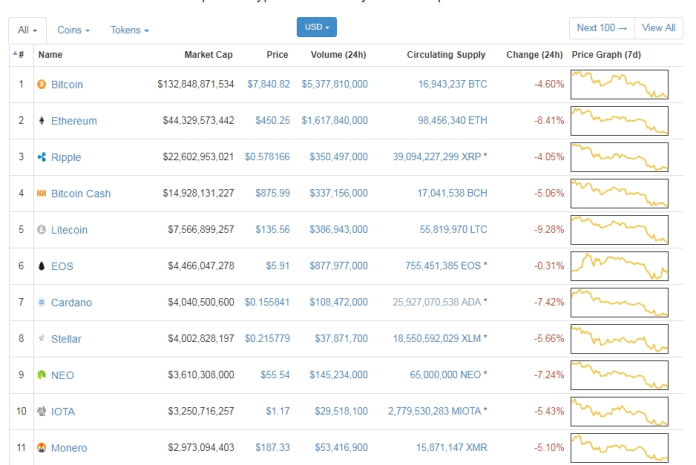Open the All filter dropdown

click(x=27, y=30)
